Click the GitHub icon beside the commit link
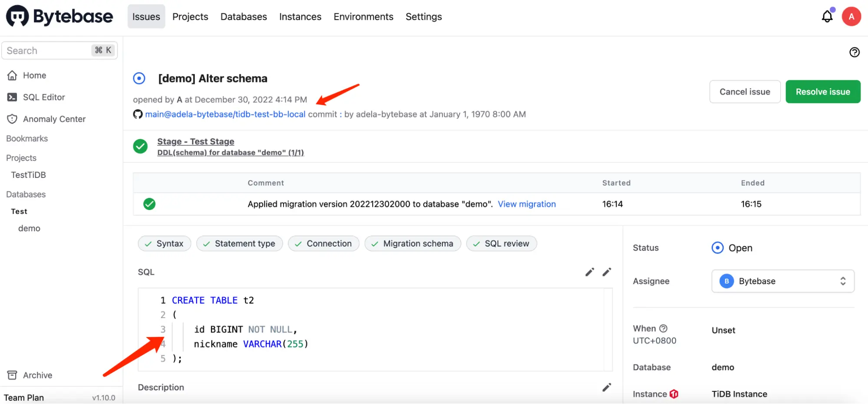The width and height of the screenshot is (868, 404). 138,114
